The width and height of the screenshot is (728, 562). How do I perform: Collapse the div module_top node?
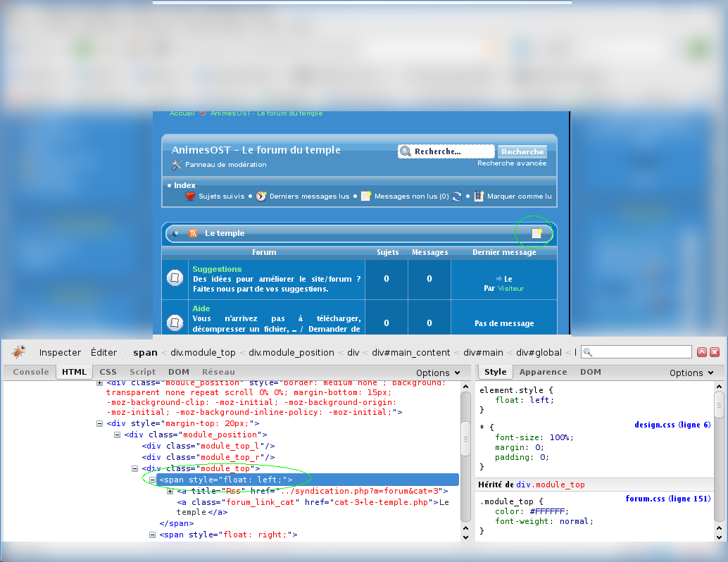(135, 468)
